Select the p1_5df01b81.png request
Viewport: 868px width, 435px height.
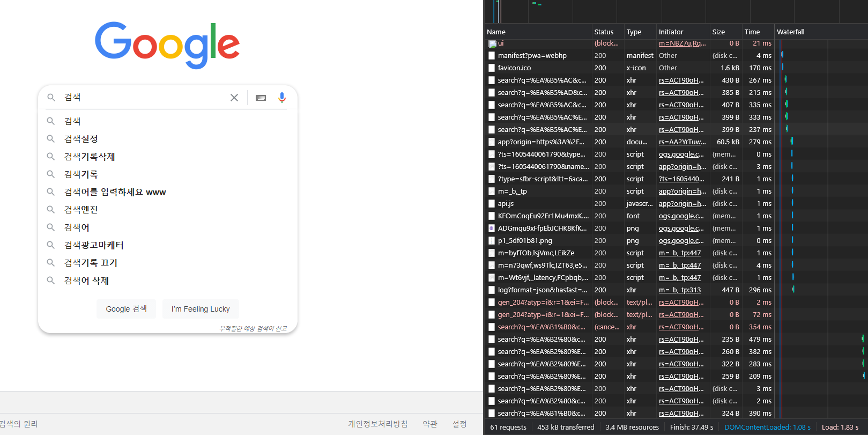(525, 241)
